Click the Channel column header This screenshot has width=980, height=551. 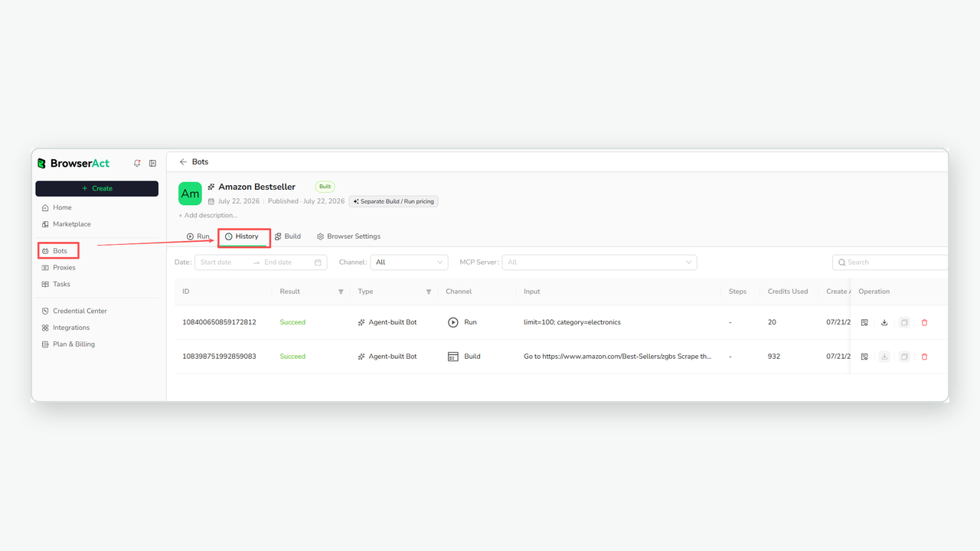[x=459, y=292]
